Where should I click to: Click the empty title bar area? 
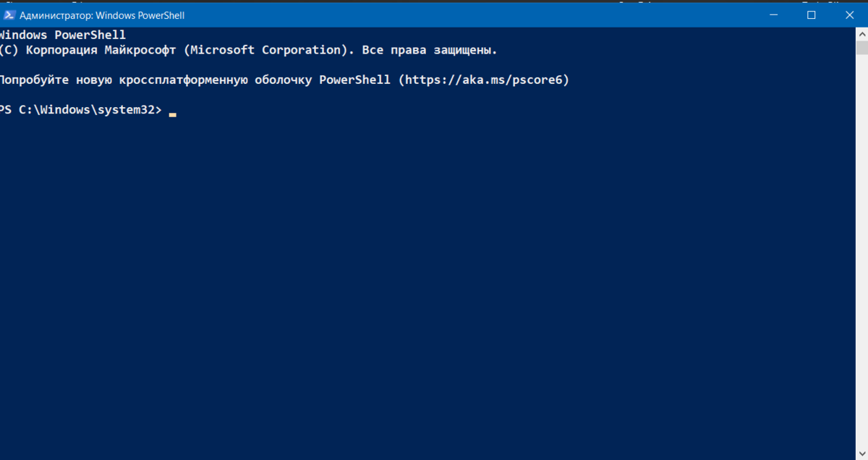tap(470, 15)
